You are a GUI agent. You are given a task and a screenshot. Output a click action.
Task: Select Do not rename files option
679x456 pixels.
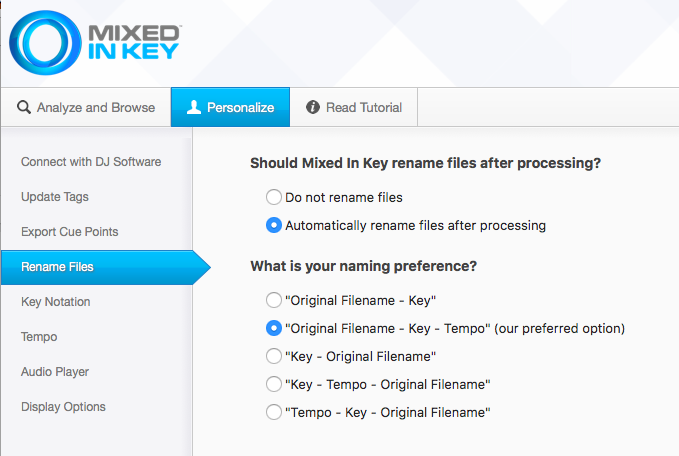click(274, 197)
